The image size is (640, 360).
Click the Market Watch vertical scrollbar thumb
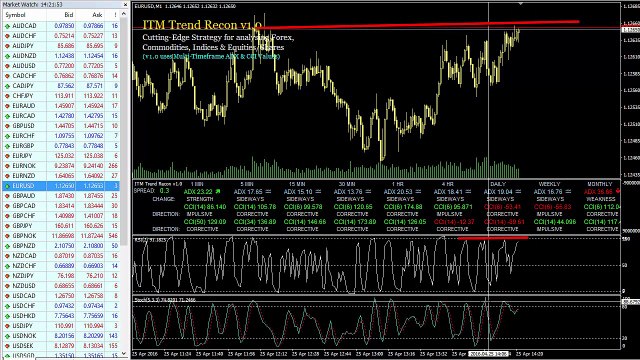coord(124,131)
